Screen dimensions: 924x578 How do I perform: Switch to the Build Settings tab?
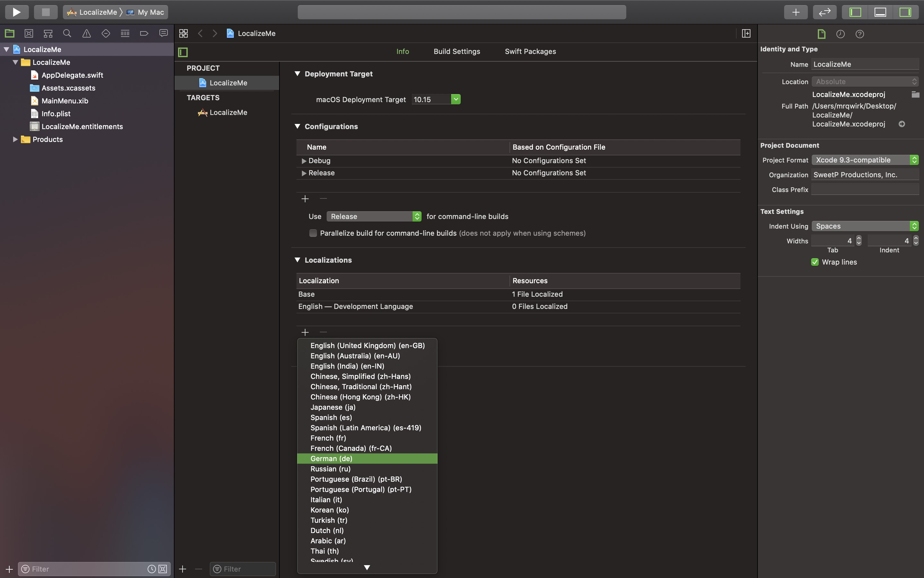(x=457, y=51)
